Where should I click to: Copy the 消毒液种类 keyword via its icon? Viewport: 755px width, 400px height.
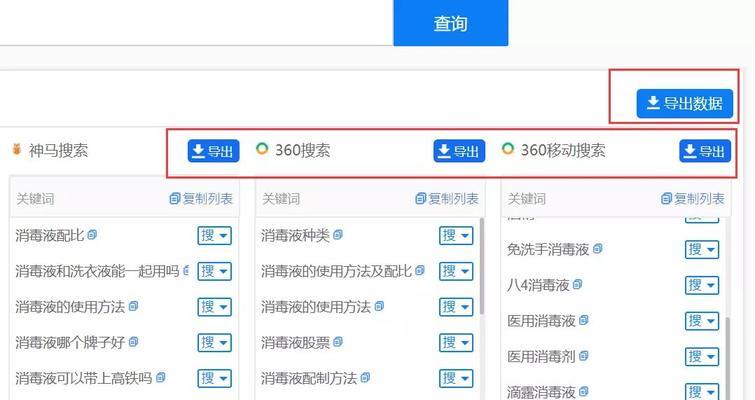coord(338,235)
